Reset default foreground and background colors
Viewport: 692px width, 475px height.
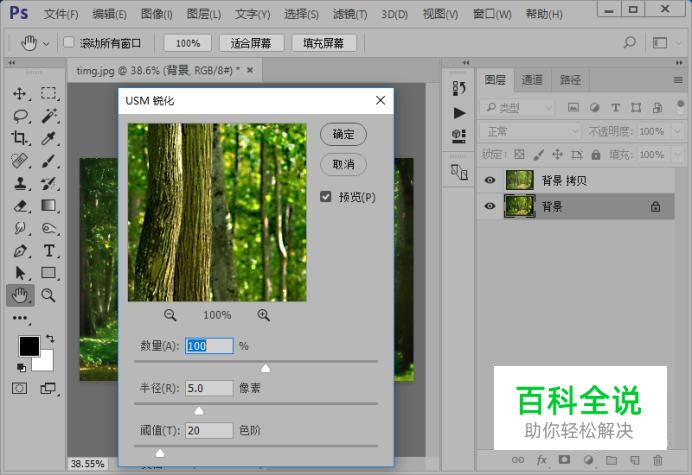pyautogui.click(x=21, y=367)
